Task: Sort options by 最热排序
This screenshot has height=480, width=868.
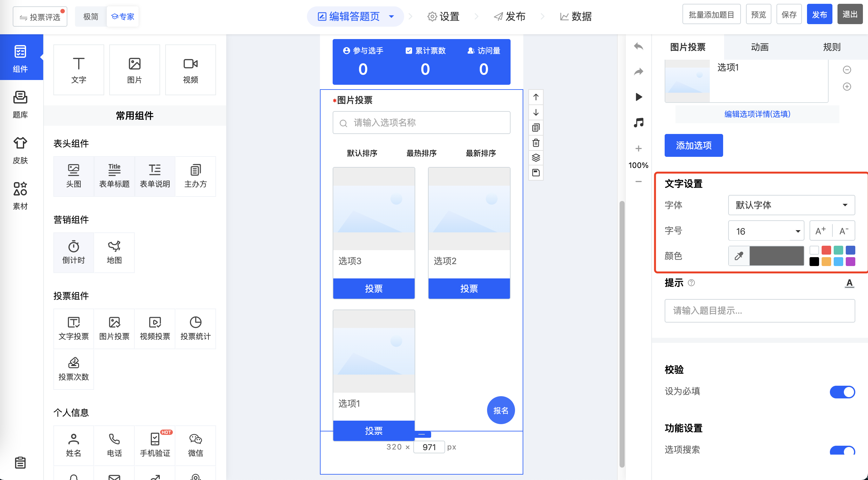Action: (x=421, y=153)
